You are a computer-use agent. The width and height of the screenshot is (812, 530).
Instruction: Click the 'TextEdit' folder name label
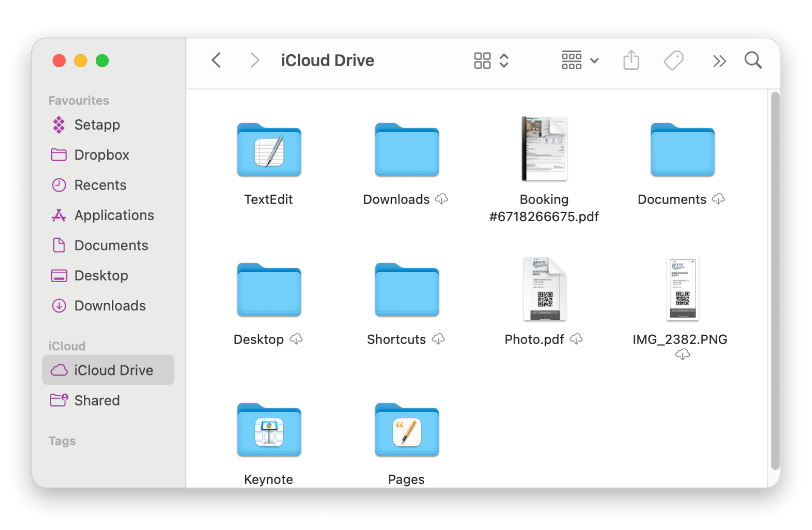[268, 199]
